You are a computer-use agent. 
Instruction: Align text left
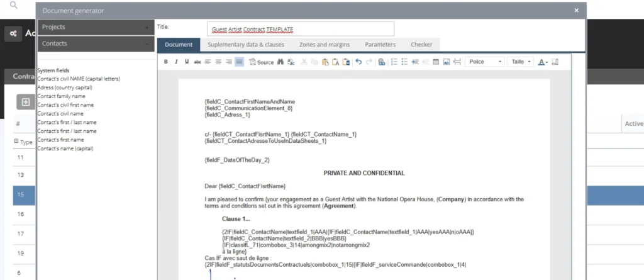click(x=208, y=62)
